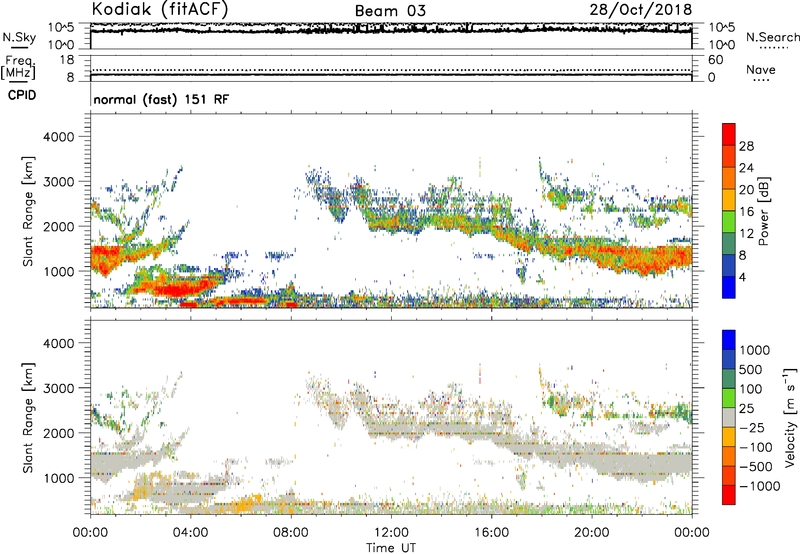Click the 'Time UT' axis title
The image size is (800, 554).
pos(391,548)
